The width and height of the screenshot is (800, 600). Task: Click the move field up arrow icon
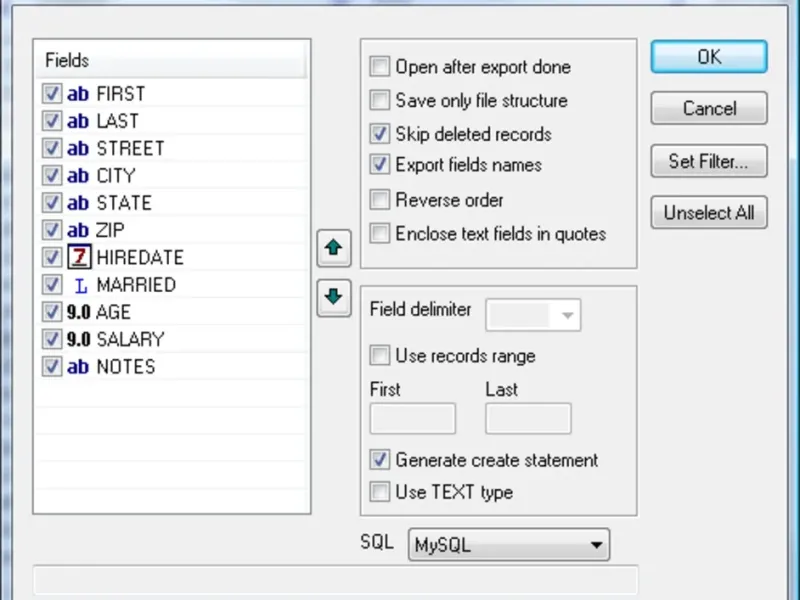tap(334, 248)
